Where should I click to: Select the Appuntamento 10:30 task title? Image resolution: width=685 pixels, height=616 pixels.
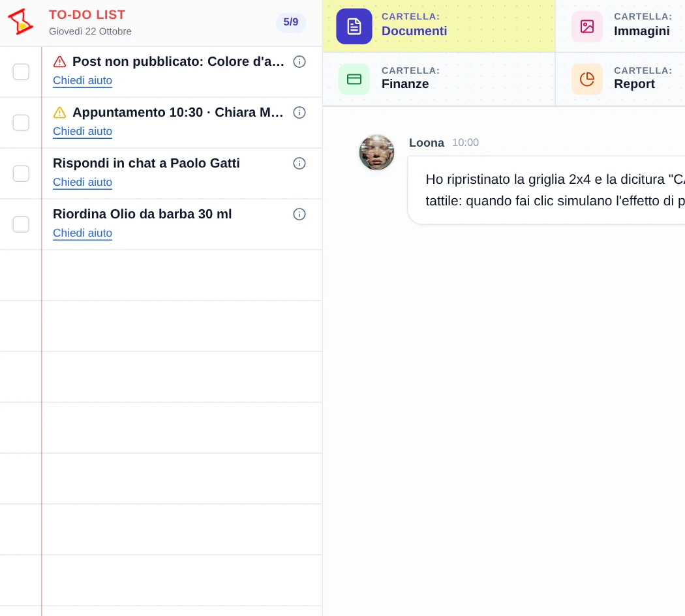[x=178, y=112]
